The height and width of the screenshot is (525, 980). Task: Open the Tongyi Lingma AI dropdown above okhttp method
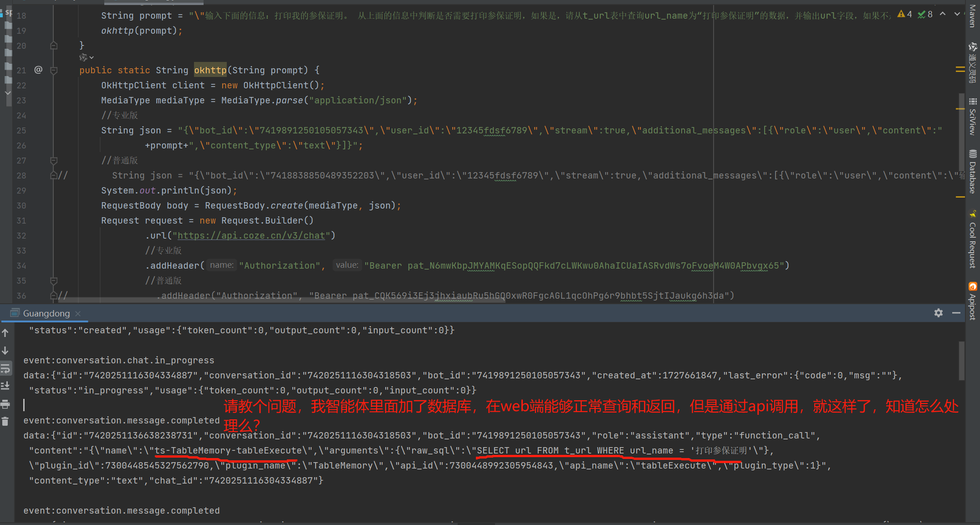(87, 57)
